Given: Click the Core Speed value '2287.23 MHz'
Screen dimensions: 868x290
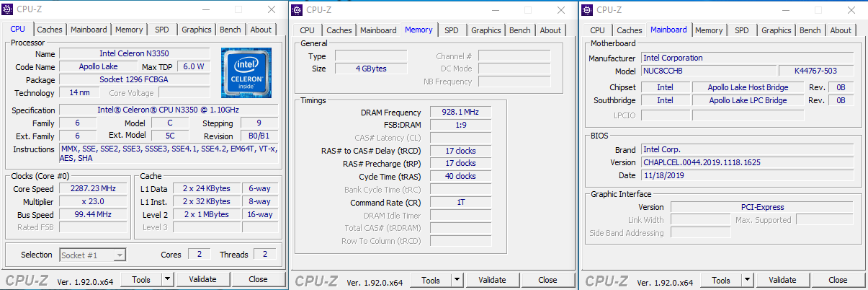Looking at the screenshot, I should [x=93, y=188].
